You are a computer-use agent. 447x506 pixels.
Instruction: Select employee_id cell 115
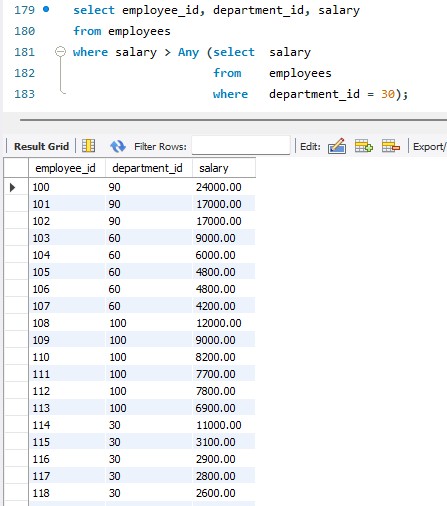point(67,442)
